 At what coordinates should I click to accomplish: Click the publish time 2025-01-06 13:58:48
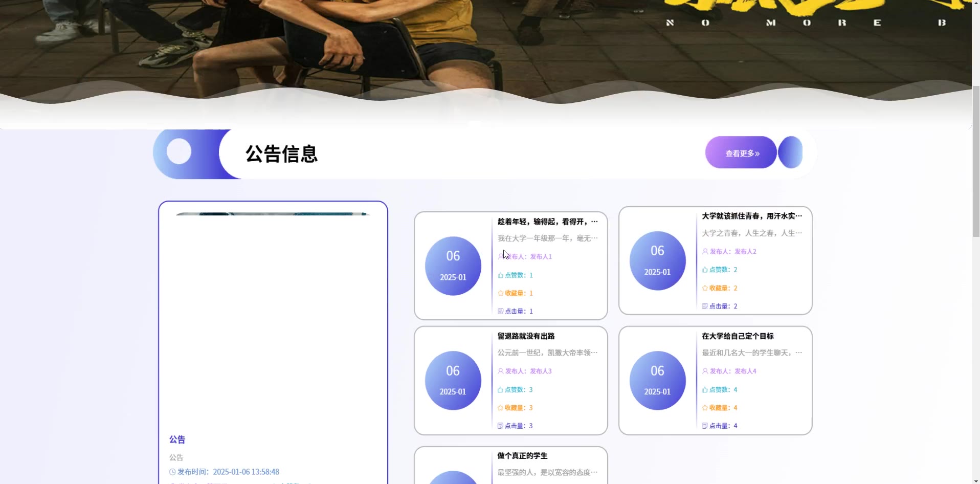pos(246,472)
